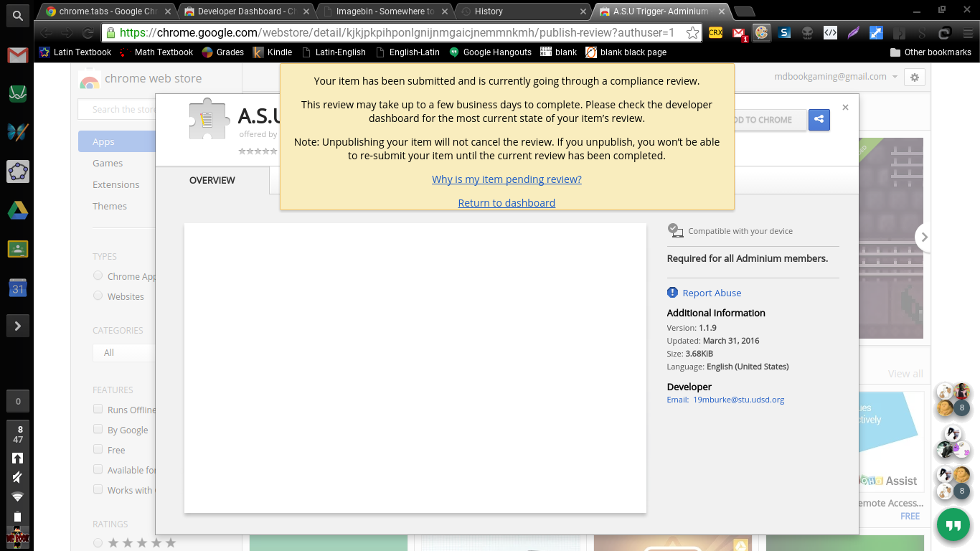
Task: Click 'Why is my item pending review?' link
Action: click(x=507, y=179)
